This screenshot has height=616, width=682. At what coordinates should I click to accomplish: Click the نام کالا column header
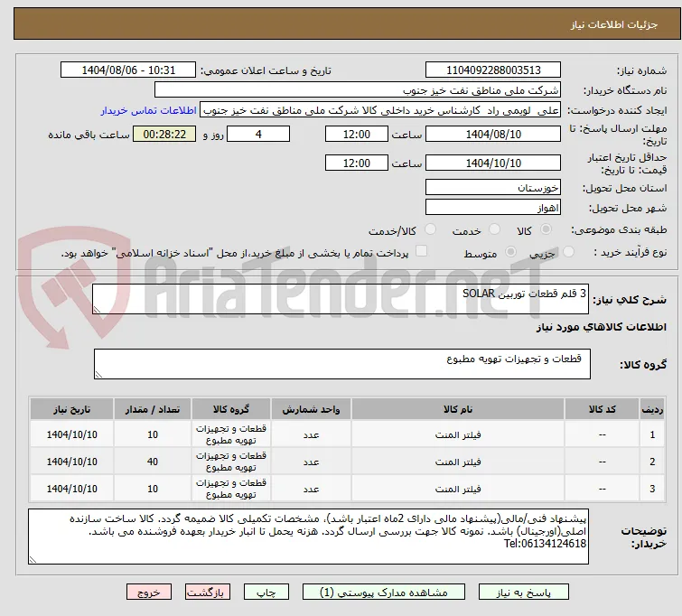[458, 409]
